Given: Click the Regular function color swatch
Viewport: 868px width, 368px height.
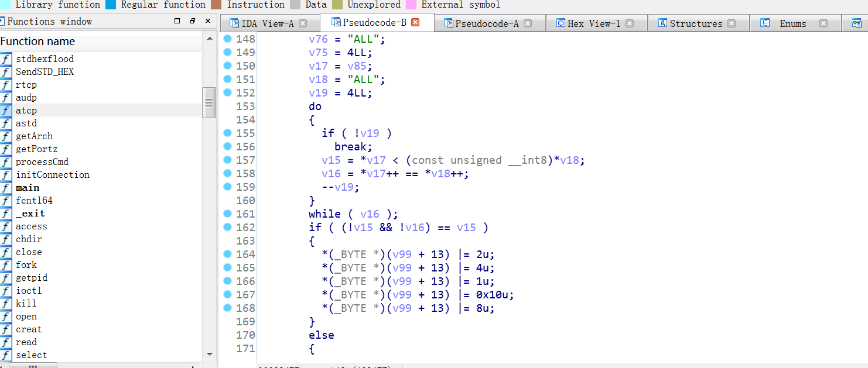Looking at the screenshot, I should click(x=111, y=5).
